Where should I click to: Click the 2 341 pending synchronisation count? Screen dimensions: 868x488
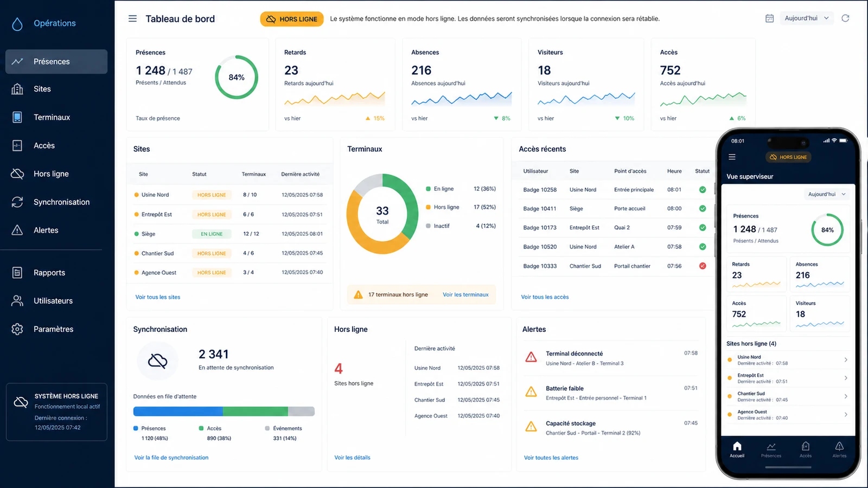tap(214, 354)
